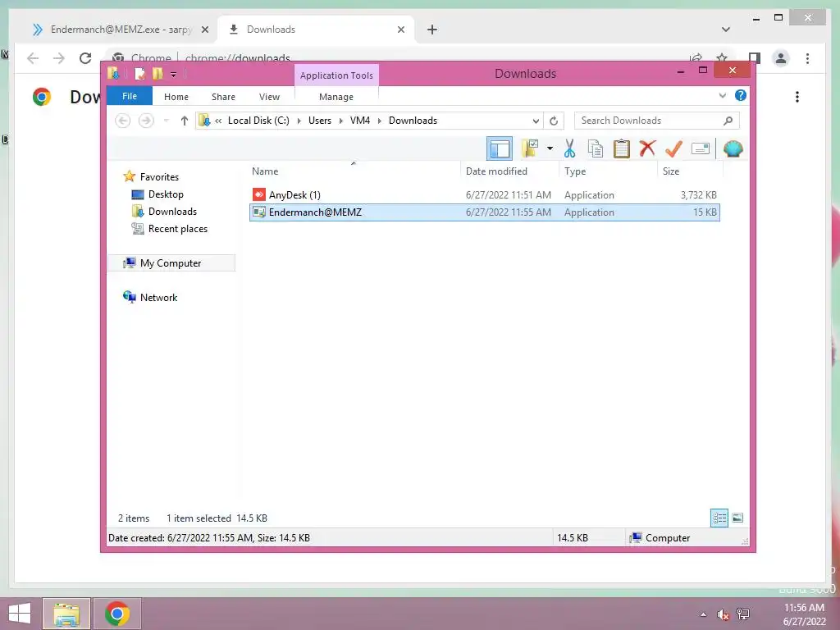
Task: Open the Manage ribbon tab
Action: 336,97
